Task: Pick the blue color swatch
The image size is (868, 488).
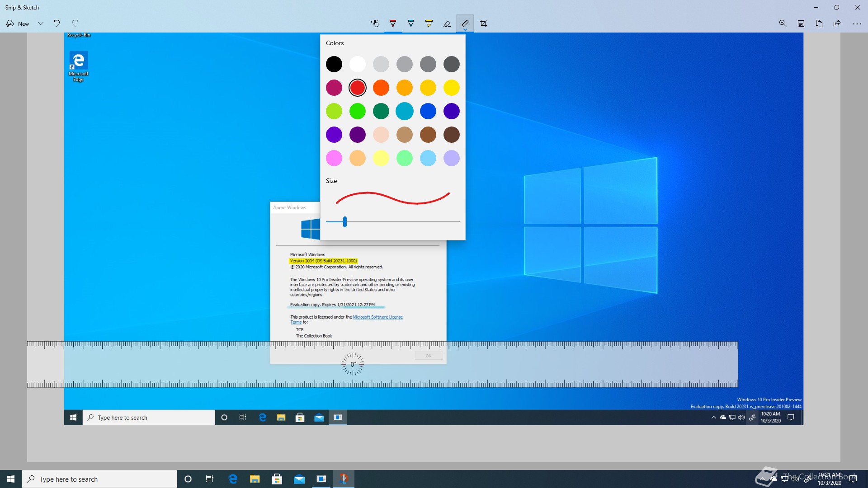Action: pos(428,111)
